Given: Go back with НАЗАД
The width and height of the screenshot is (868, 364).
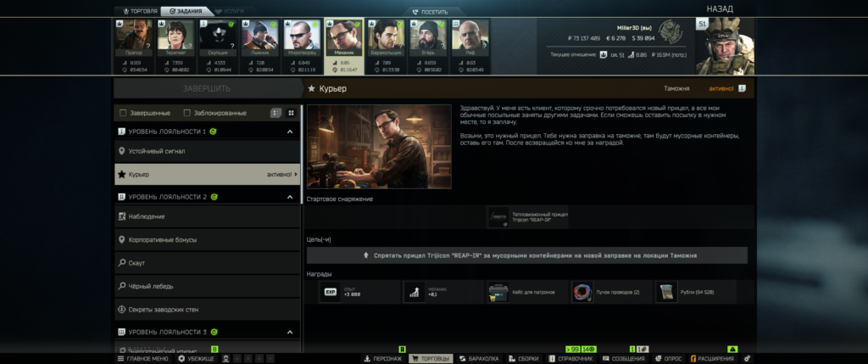Looking at the screenshot, I should tap(720, 8).
